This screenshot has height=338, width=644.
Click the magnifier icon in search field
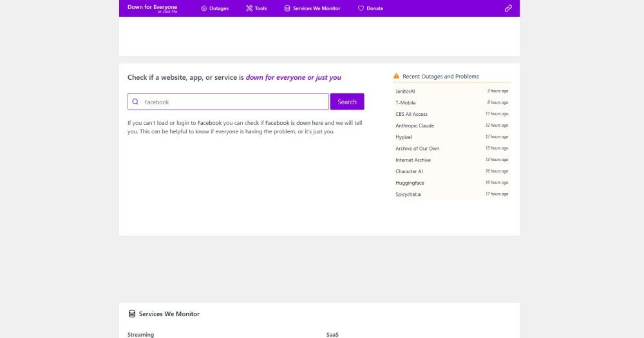point(135,102)
